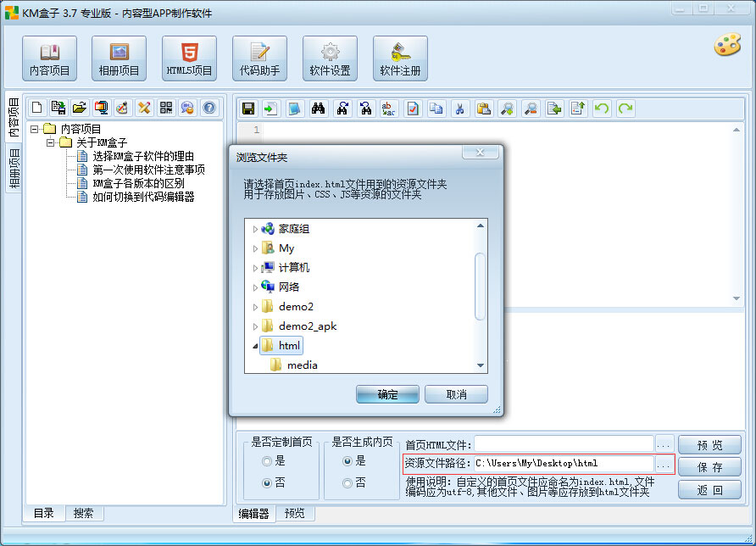756x546 pixels.
Task: Save the editor content with floppy icon
Action: point(248,109)
